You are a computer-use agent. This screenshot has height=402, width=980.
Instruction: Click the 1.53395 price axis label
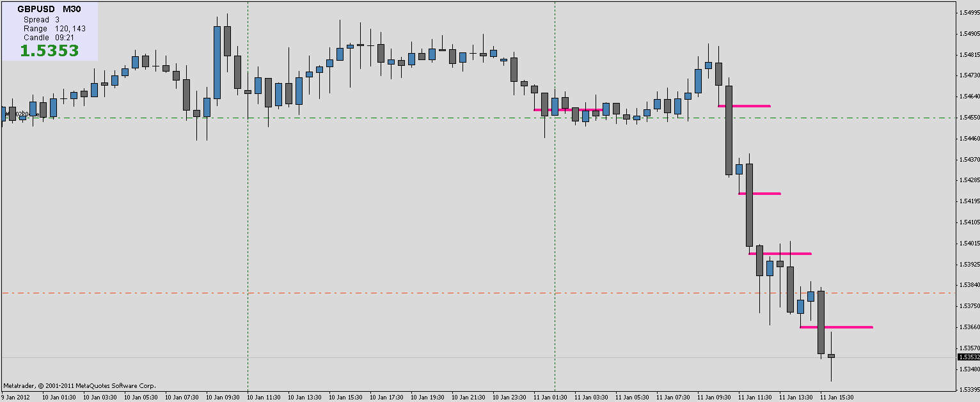click(x=968, y=390)
